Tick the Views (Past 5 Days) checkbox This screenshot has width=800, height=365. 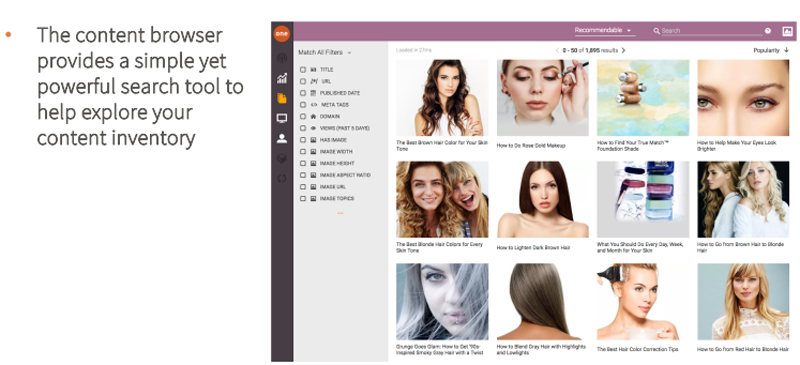[303, 128]
